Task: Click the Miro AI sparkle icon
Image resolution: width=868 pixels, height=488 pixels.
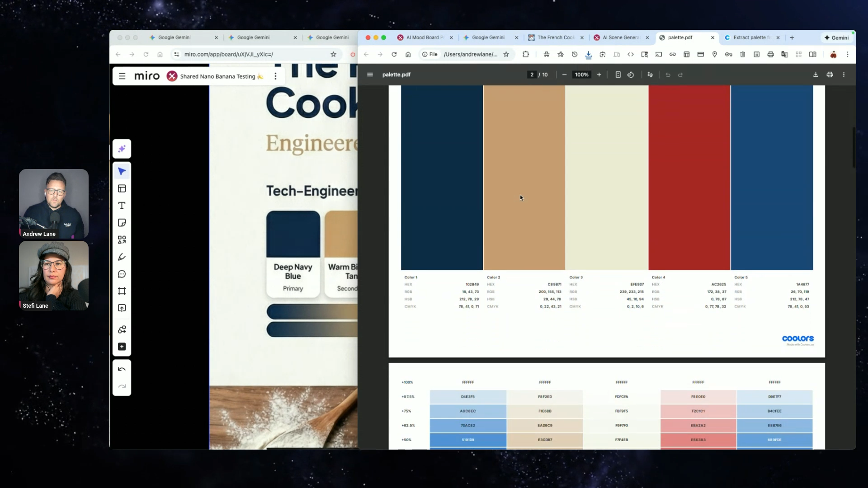Action: (x=122, y=149)
